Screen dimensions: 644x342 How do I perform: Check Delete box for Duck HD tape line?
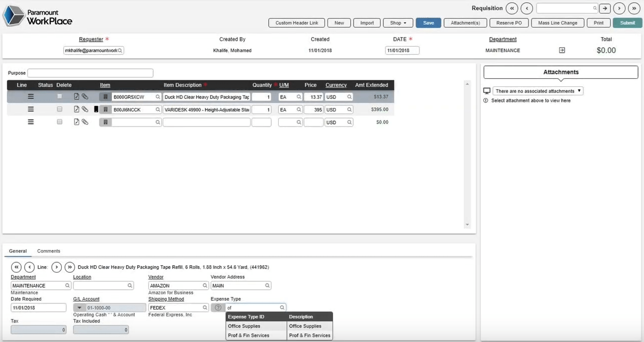pyautogui.click(x=60, y=96)
